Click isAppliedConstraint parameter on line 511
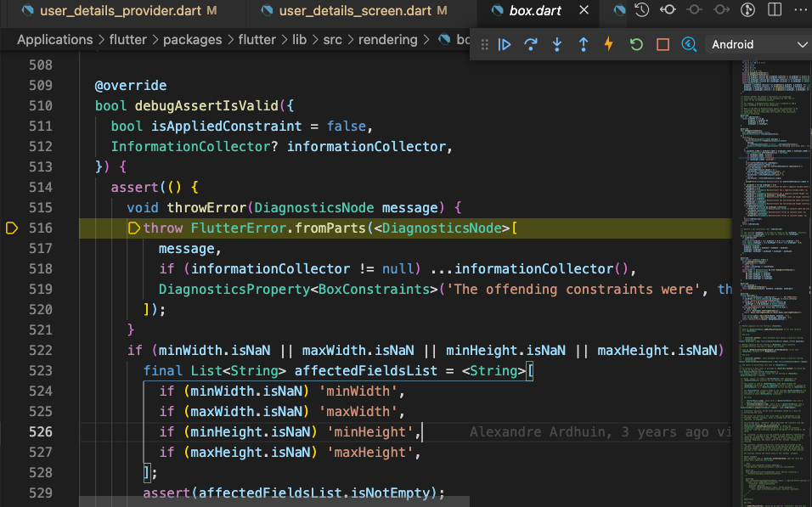 coord(226,127)
